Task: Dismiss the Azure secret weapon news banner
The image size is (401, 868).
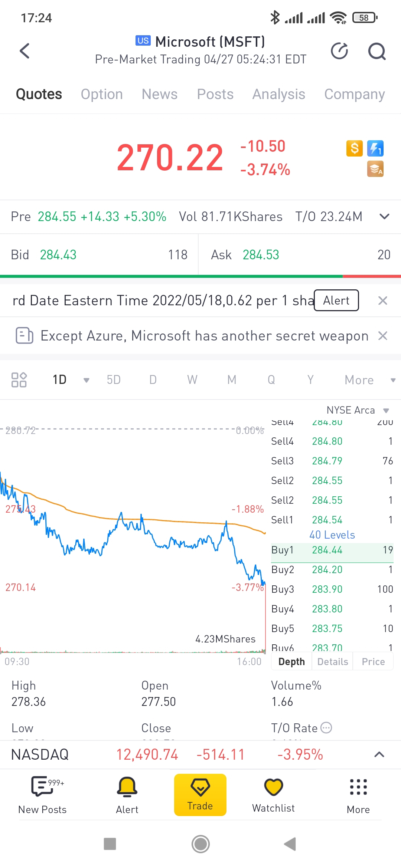Action: click(383, 336)
